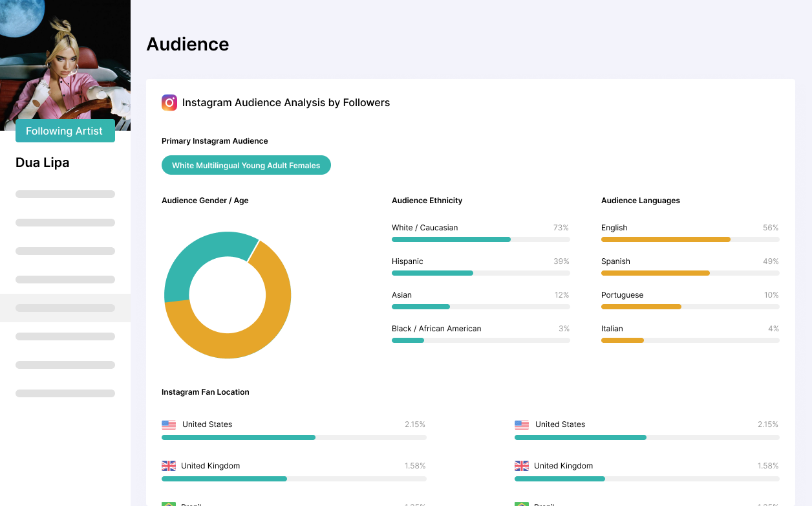Click the United Kingdom bar in the right column
This screenshot has height=506, width=812.
coord(647,479)
